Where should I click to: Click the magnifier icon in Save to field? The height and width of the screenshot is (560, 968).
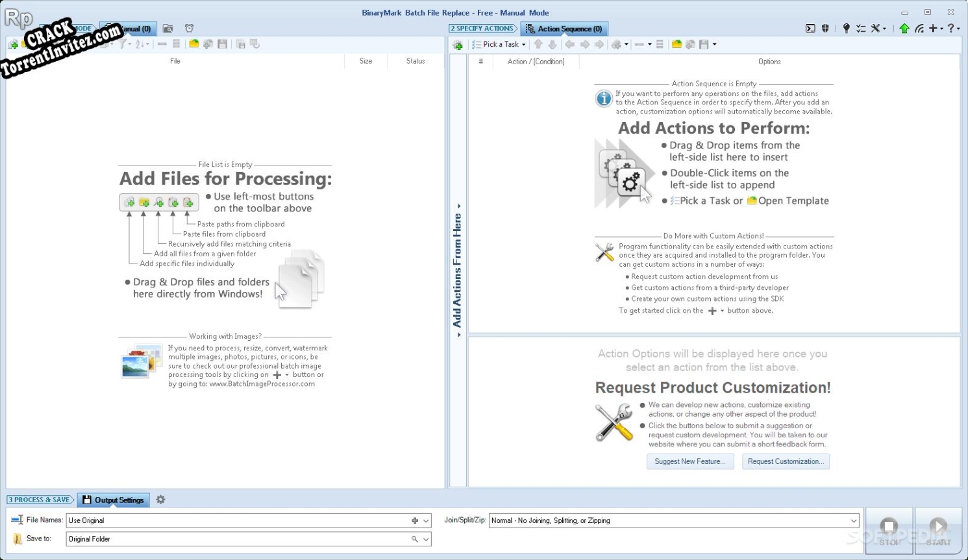click(414, 539)
